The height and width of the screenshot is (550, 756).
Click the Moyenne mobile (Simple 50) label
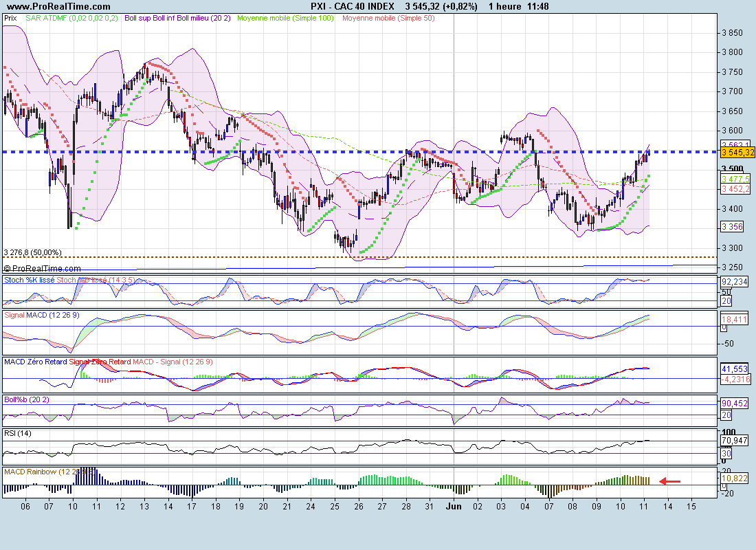click(x=388, y=18)
